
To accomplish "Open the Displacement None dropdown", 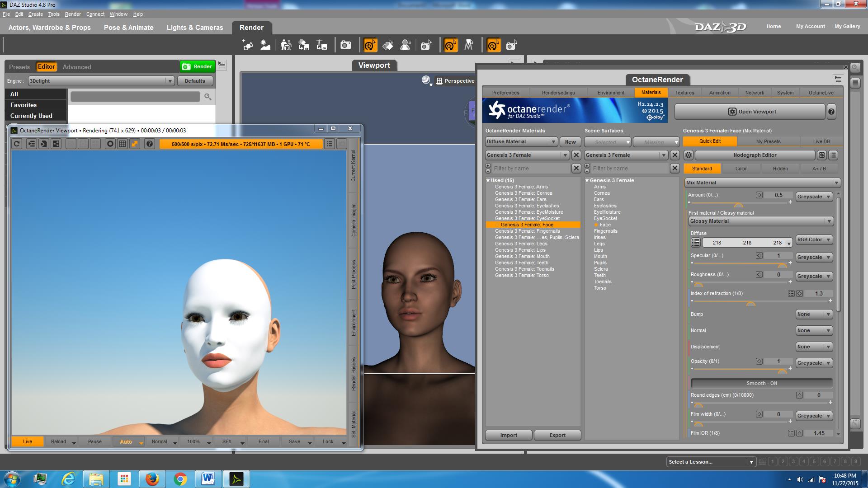I will click(814, 347).
